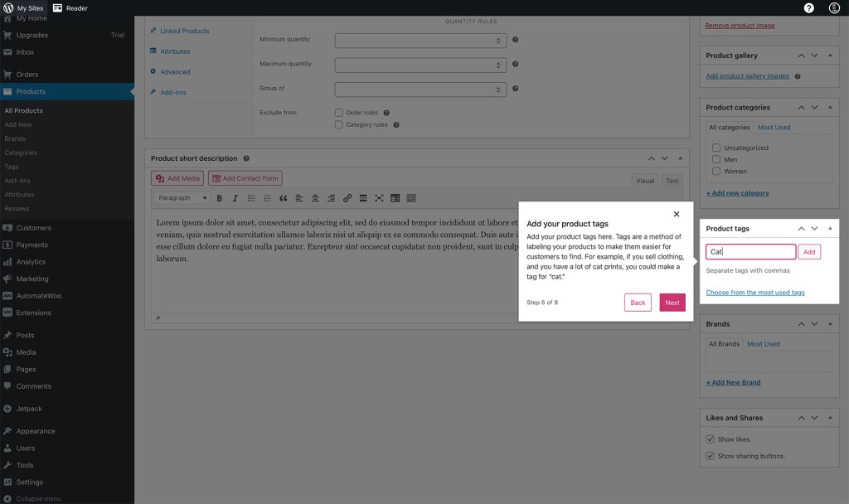The height and width of the screenshot is (504, 849).
Task: Check the Women category
Action: 716,171
